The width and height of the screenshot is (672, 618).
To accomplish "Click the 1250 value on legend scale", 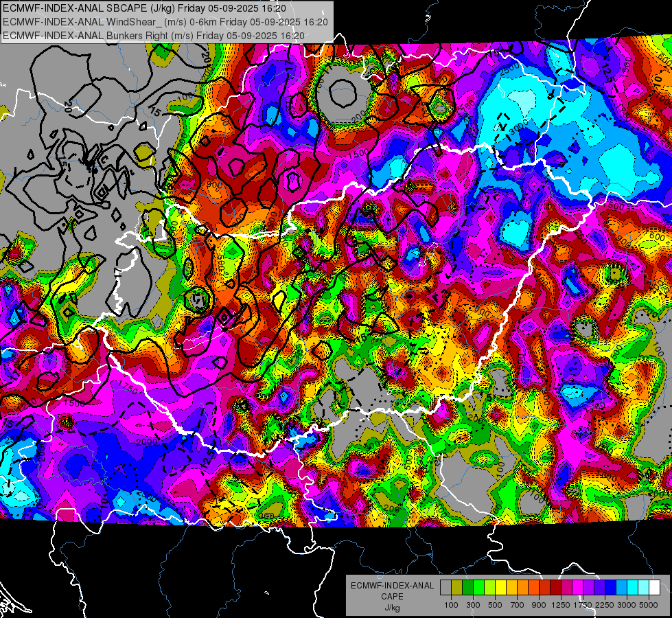I will 561,605.
